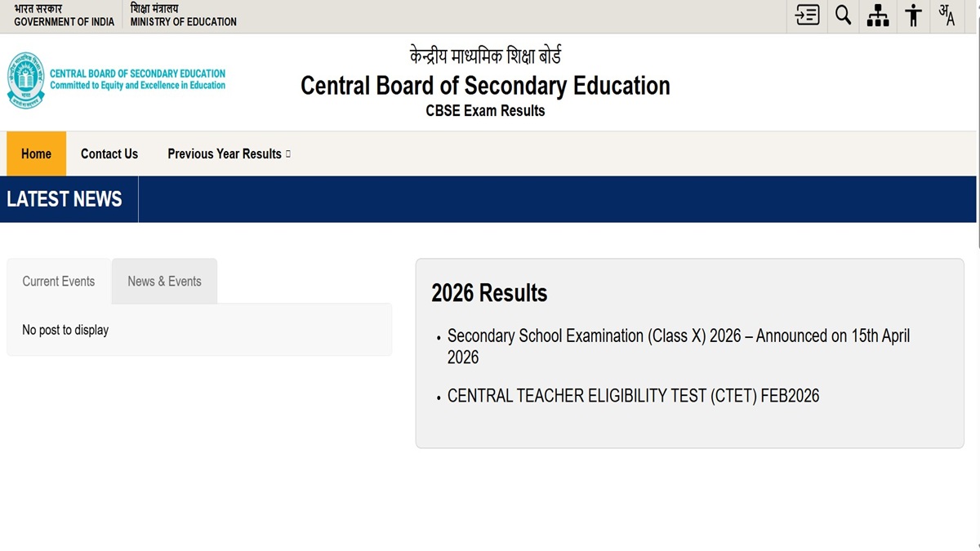
Task: Click the 2026 Results heading
Action: pos(489,293)
